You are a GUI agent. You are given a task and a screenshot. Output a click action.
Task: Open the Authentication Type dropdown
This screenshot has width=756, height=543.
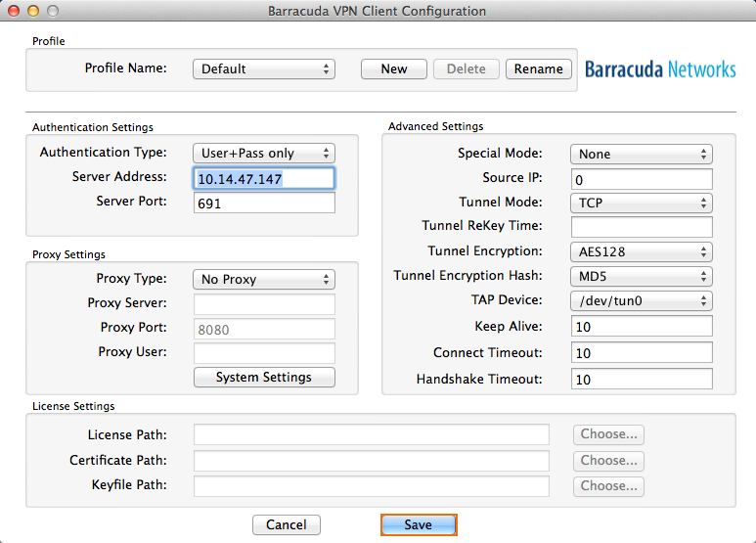[x=264, y=154]
